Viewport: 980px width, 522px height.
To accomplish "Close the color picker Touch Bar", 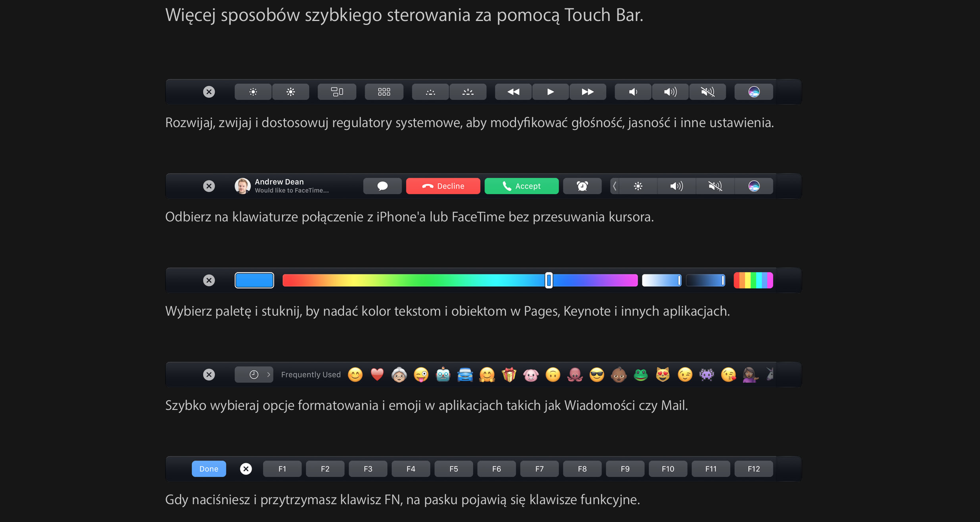I will 209,280.
